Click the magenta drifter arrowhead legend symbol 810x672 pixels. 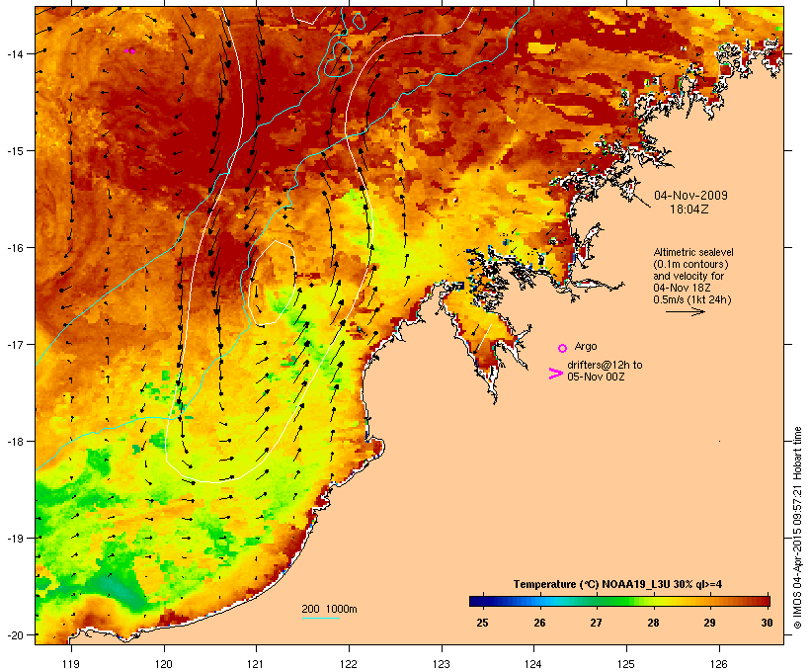pyautogui.click(x=555, y=374)
